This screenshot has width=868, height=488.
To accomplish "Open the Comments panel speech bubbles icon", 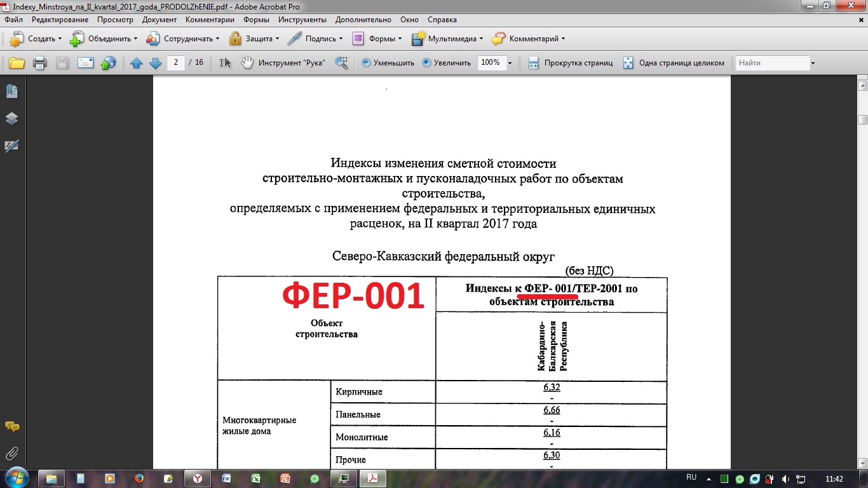I will click(x=11, y=426).
